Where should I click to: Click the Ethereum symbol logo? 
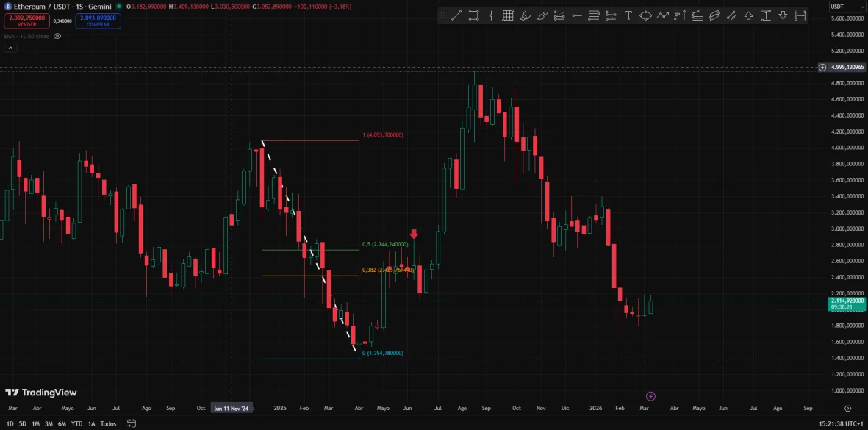click(x=8, y=7)
